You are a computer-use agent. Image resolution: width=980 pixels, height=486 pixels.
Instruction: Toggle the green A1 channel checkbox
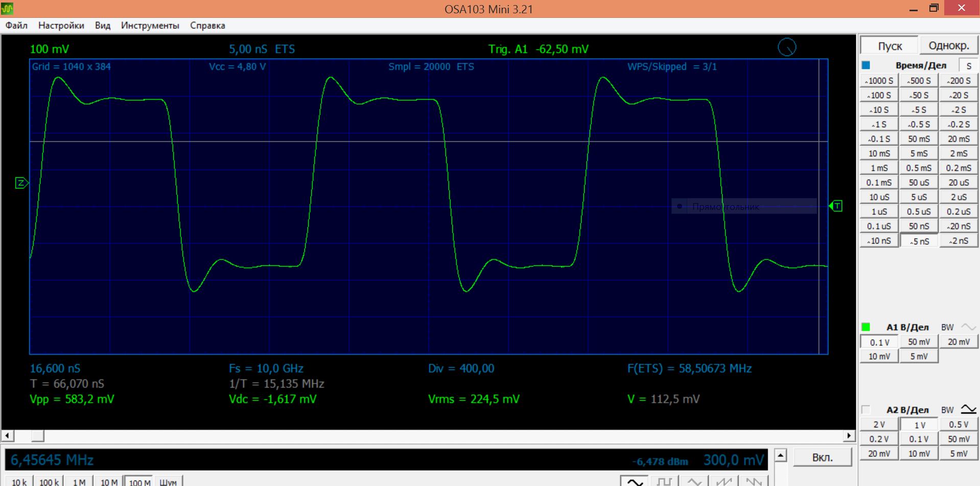point(866,327)
